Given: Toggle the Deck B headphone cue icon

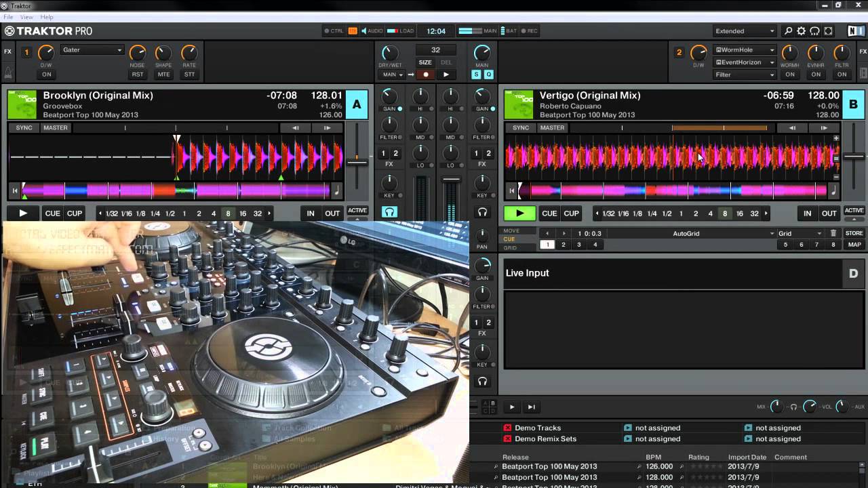Looking at the screenshot, I should point(482,212).
